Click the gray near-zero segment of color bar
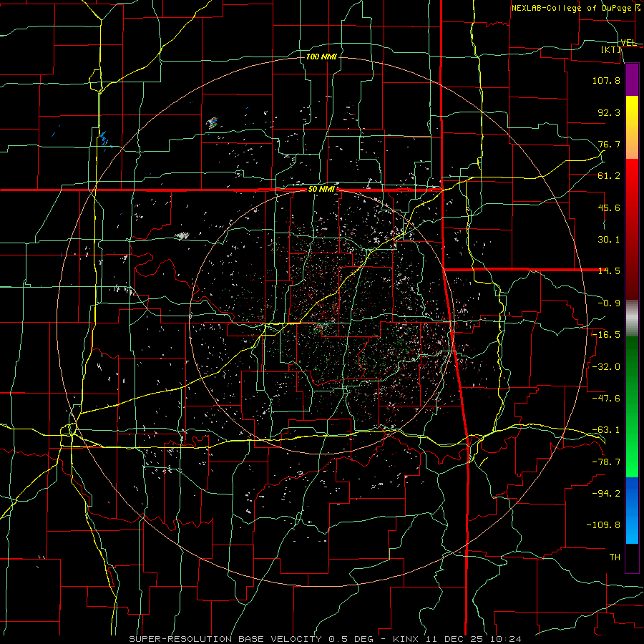 tap(632, 318)
